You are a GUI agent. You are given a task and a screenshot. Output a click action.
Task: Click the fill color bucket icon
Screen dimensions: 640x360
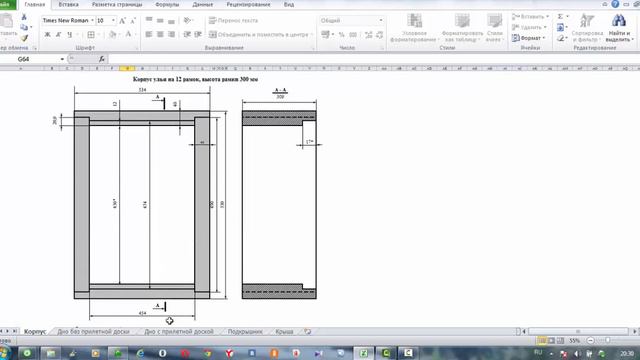tap(113, 35)
